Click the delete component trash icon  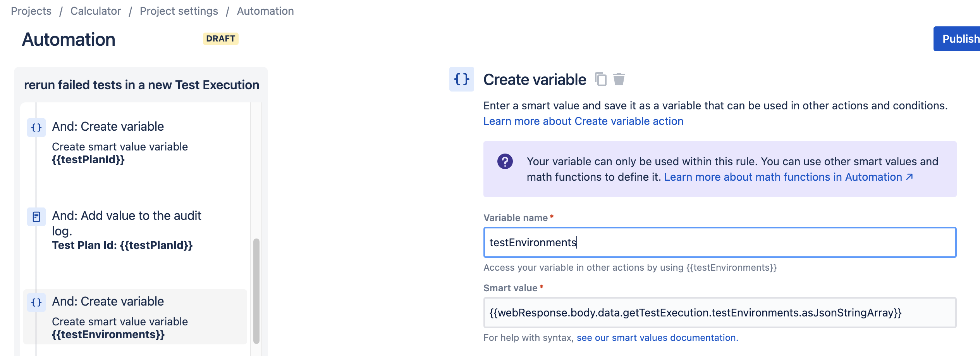pyautogui.click(x=619, y=79)
